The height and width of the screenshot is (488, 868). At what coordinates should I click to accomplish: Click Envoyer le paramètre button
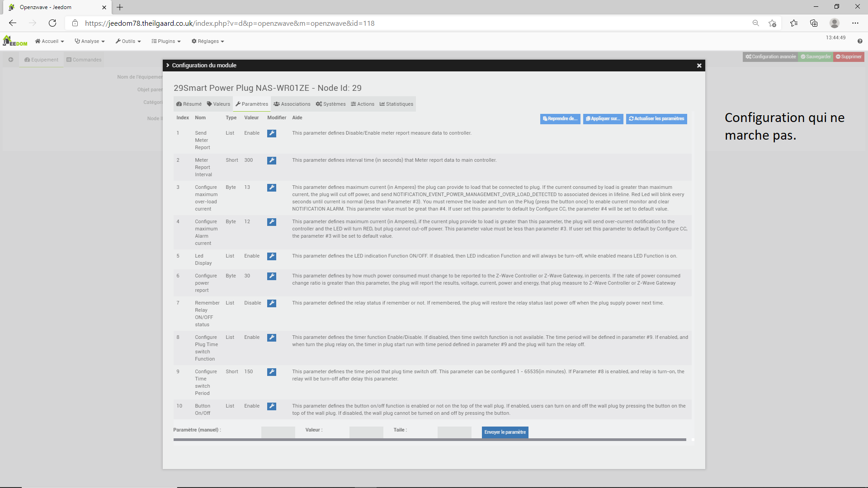[505, 432]
